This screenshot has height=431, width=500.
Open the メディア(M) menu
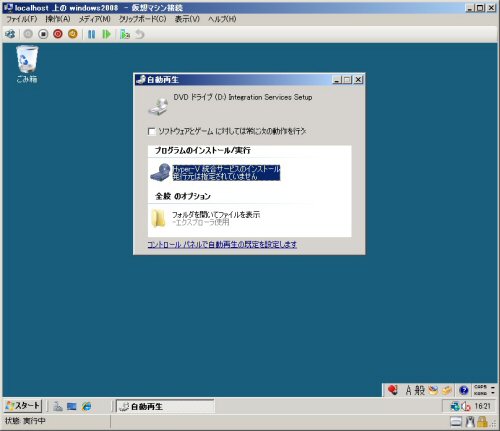(94, 19)
